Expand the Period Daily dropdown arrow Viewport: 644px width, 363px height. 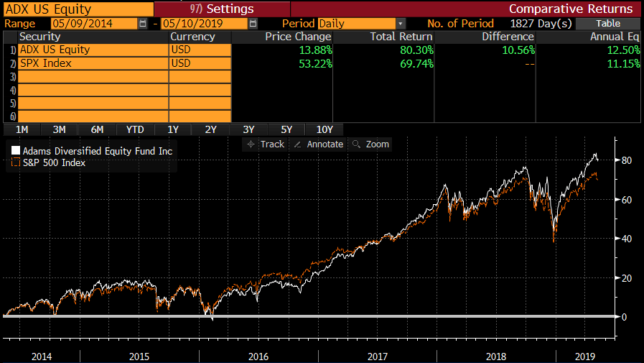tap(401, 24)
